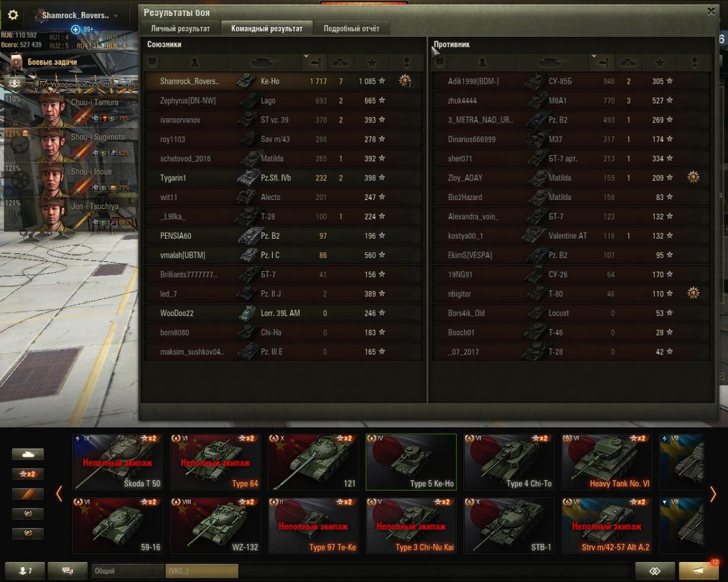The image size is (728, 582).
Task: Open notifications with 12 badge
Action: point(699,570)
